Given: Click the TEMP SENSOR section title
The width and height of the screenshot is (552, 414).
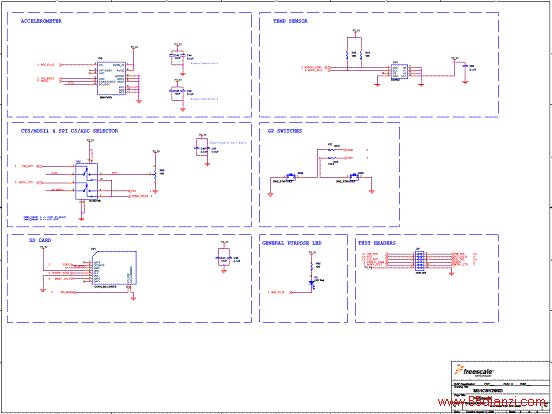Looking at the screenshot, I should pos(290,21).
